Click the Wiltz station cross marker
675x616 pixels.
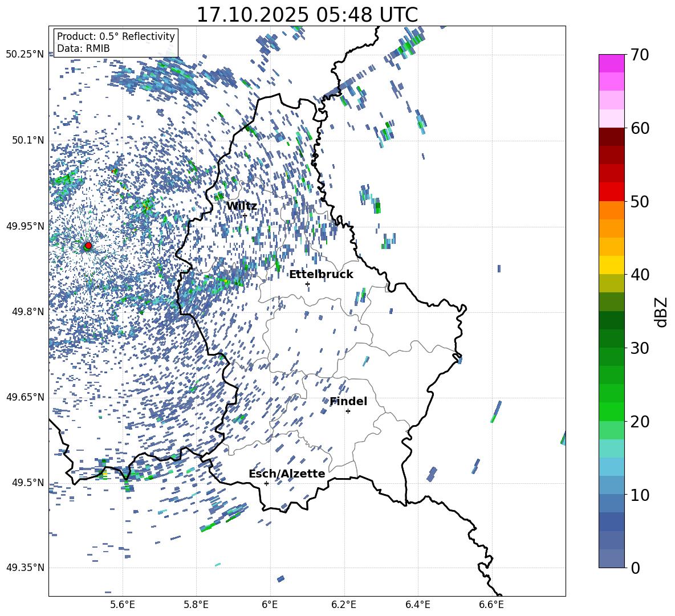click(245, 215)
